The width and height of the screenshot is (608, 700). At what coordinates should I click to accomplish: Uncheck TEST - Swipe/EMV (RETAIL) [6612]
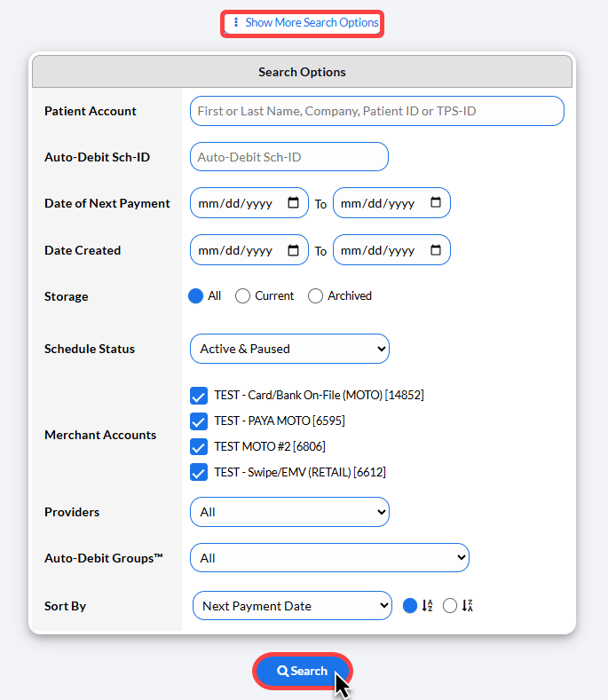(x=199, y=472)
